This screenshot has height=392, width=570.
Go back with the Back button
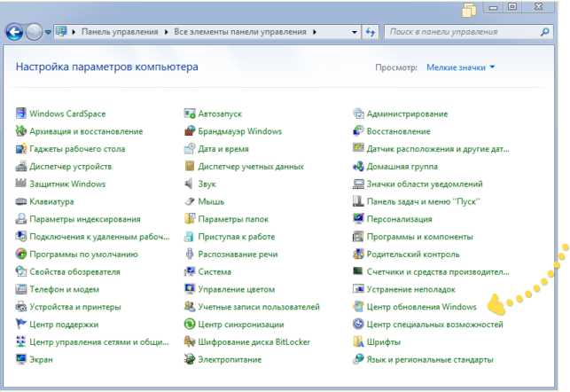tap(14, 32)
